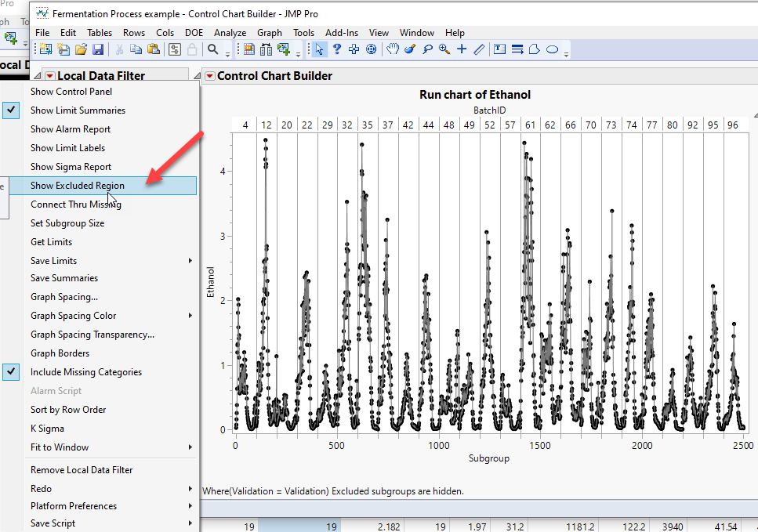Pick the text annotation tool
Screen dimensions: 758x532
(499, 49)
